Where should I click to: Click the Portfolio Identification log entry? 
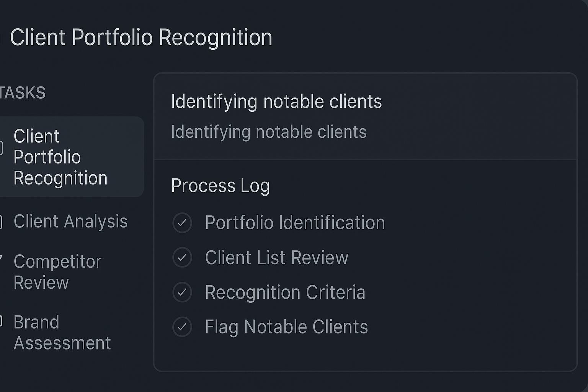point(295,223)
